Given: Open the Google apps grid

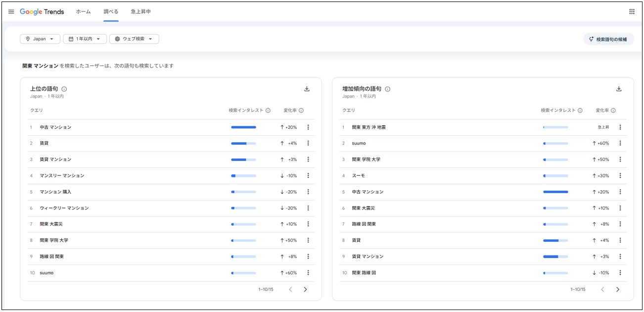Looking at the screenshot, I should [x=632, y=11].
